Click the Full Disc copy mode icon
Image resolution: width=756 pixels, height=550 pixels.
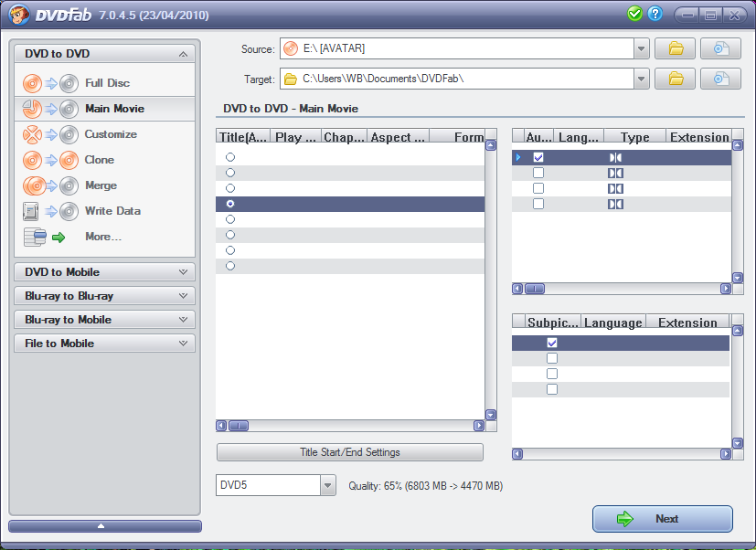tap(50, 83)
